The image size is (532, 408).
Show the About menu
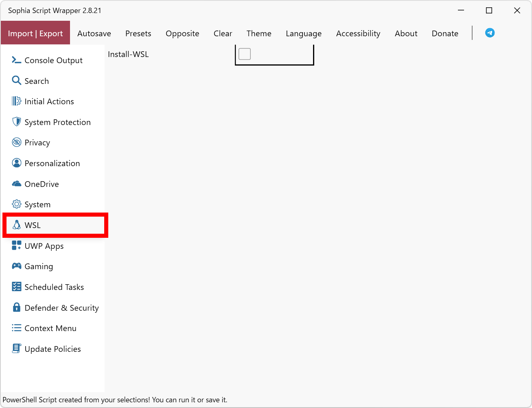tap(406, 33)
